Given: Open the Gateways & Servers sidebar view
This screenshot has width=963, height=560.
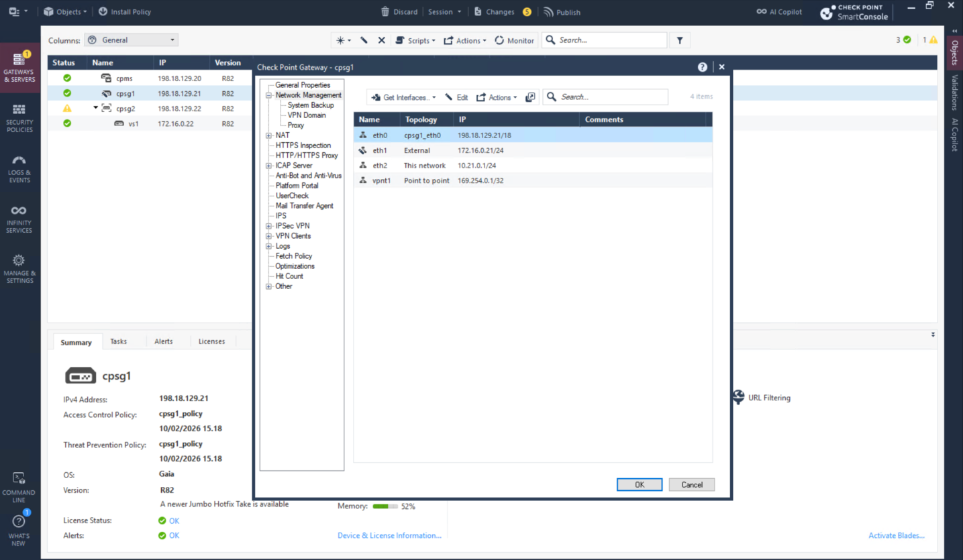Looking at the screenshot, I should 19,67.
